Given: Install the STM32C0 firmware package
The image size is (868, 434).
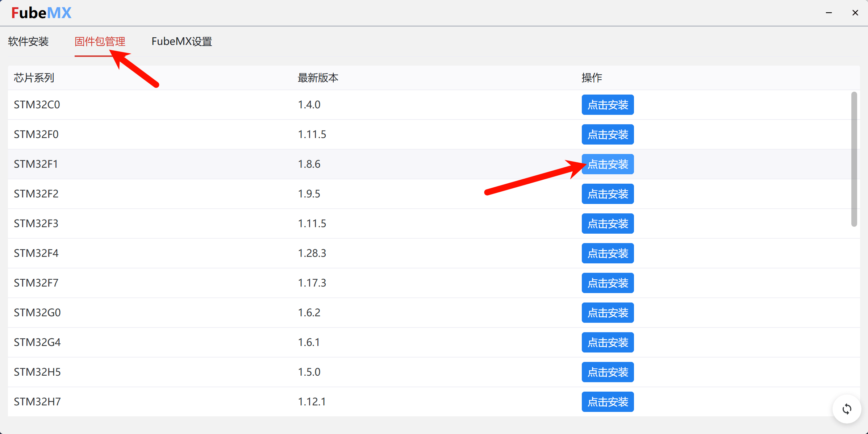Looking at the screenshot, I should 608,105.
